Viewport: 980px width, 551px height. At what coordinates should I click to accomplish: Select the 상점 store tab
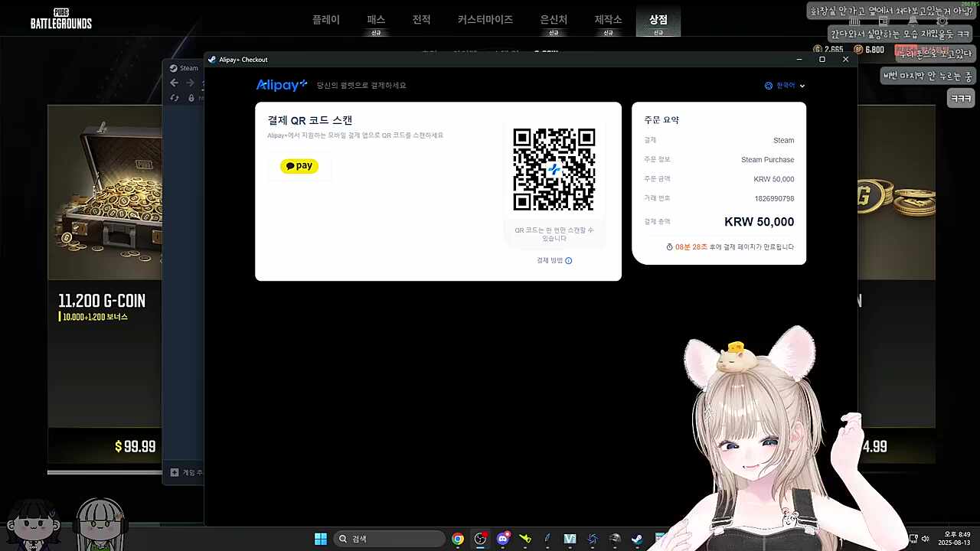[x=658, y=20]
